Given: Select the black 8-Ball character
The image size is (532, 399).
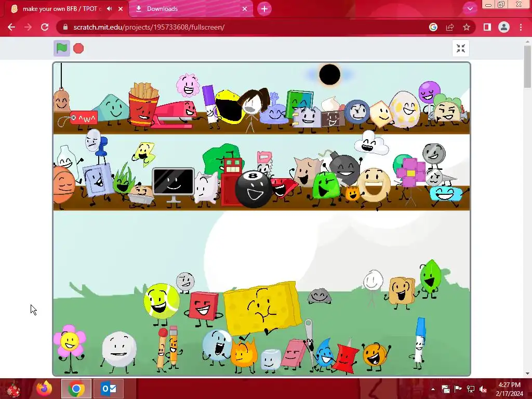Looking at the screenshot, I should pyautogui.click(x=253, y=189).
